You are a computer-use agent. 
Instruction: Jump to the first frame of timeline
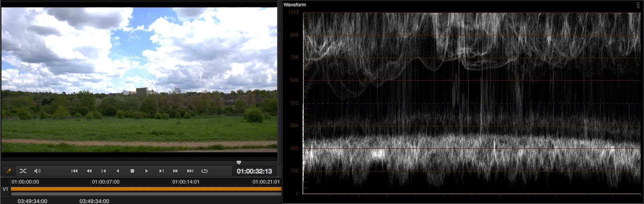coord(74,171)
